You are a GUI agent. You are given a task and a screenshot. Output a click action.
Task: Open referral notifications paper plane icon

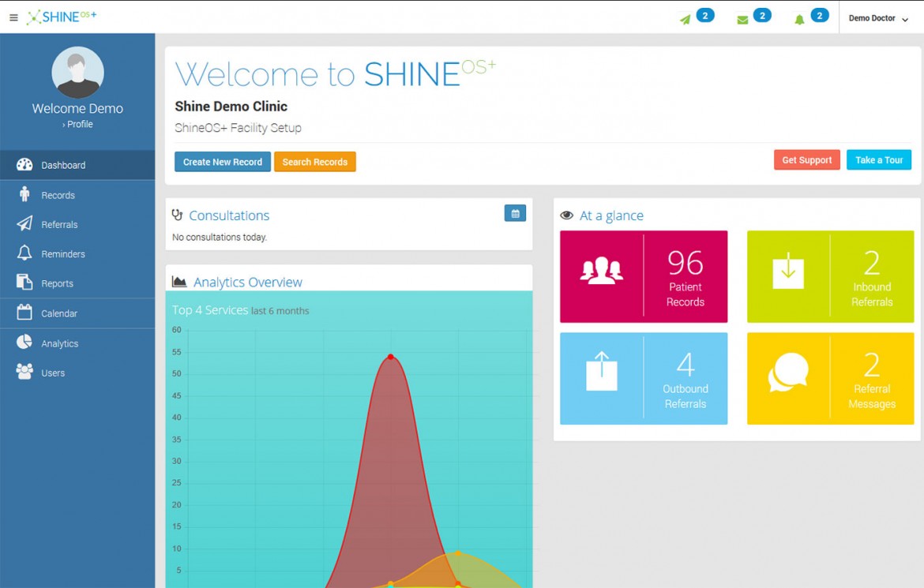[685, 20]
